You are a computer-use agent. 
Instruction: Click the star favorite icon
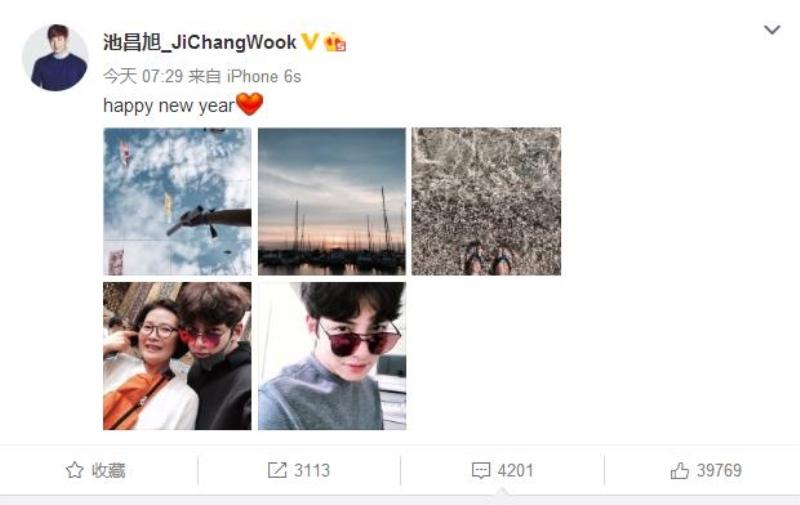coord(74,470)
